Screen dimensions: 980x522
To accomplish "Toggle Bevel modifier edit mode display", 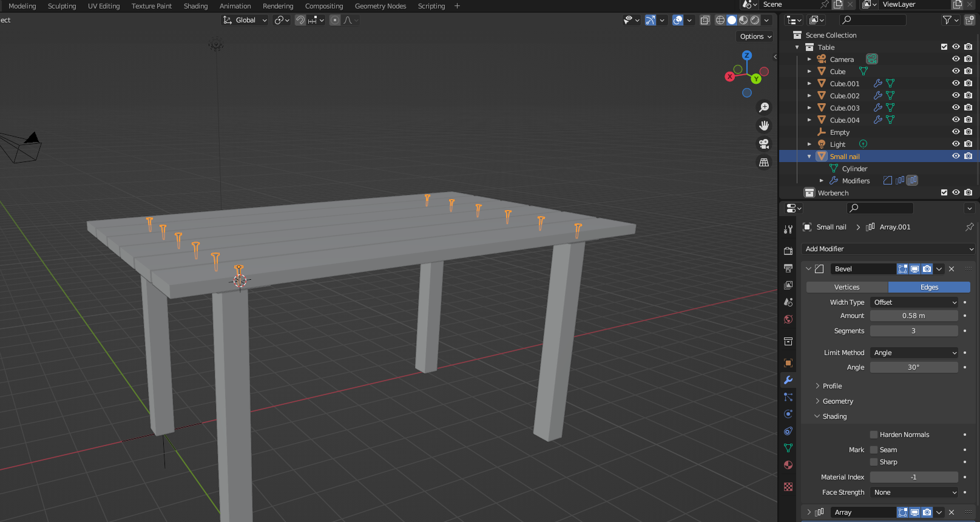I will [x=903, y=269].
